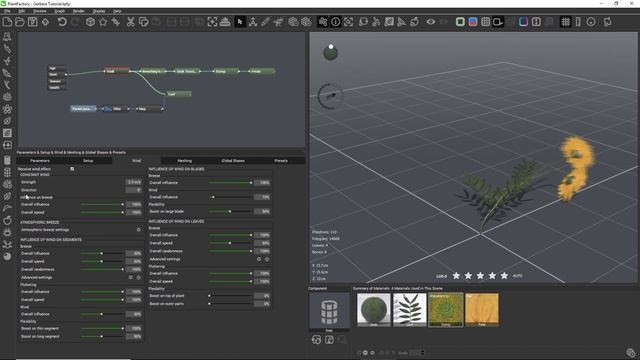640x360 pixels.
Task: Open the File menu
Action: (7, 11)
